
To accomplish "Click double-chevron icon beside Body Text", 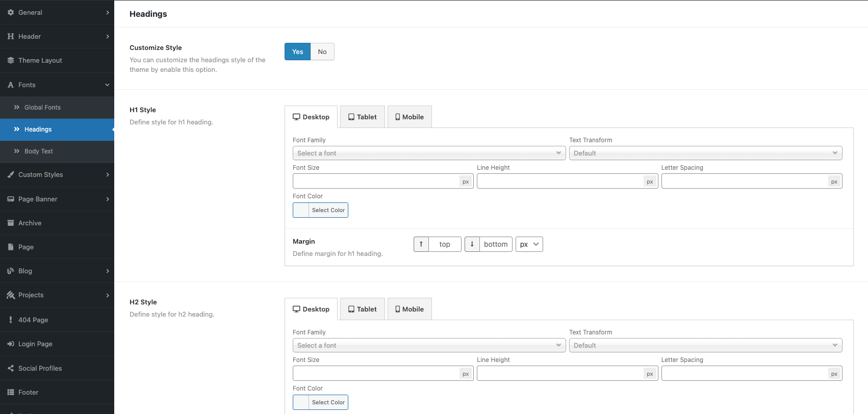I will click(17, 151).
